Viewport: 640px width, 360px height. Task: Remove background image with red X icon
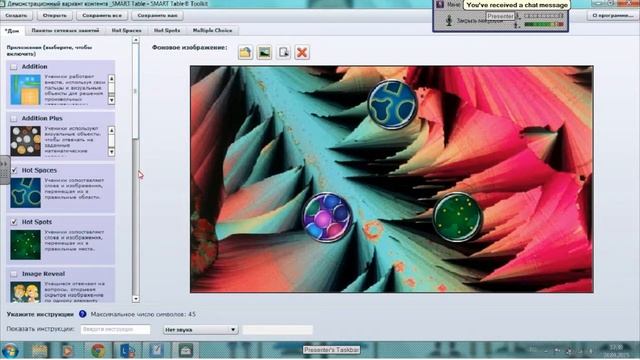(x=302, y=52)
